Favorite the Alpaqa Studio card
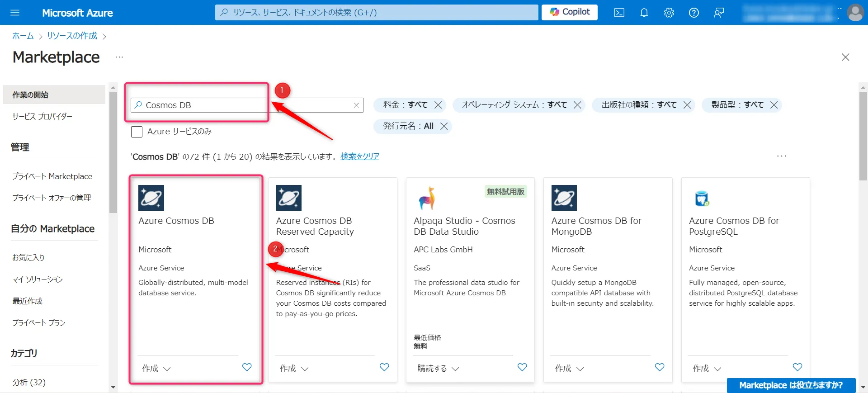This screenshot has width=868, height=393. (x=522, y=367)
